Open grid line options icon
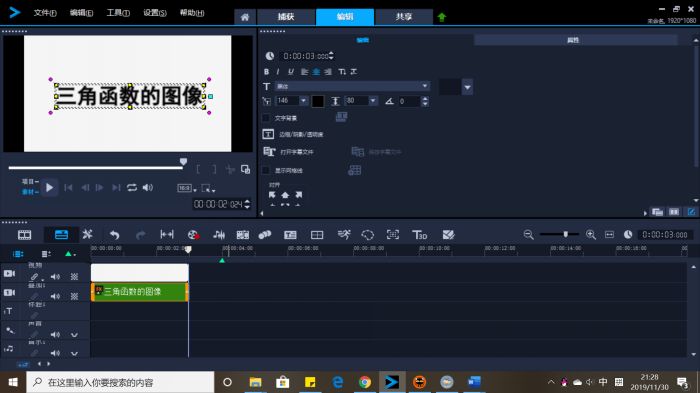Image resolution: width=700 pixels, height=393 pixels. [x=354, y=170]
